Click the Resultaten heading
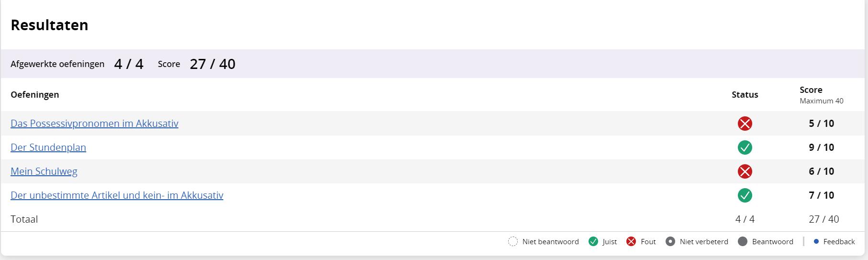The image size is (868, 260). pyautogui.click(x=49, y=25)
